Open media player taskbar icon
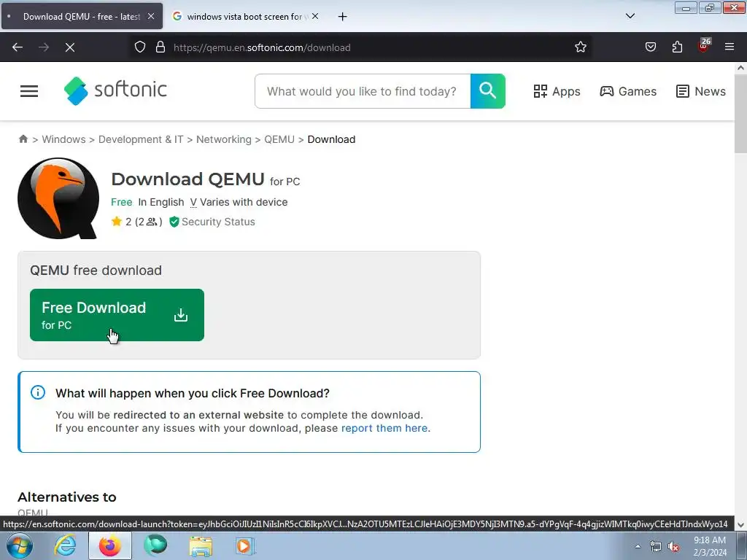This screenshot has width=747, height=560. click(x=245, y=546)
